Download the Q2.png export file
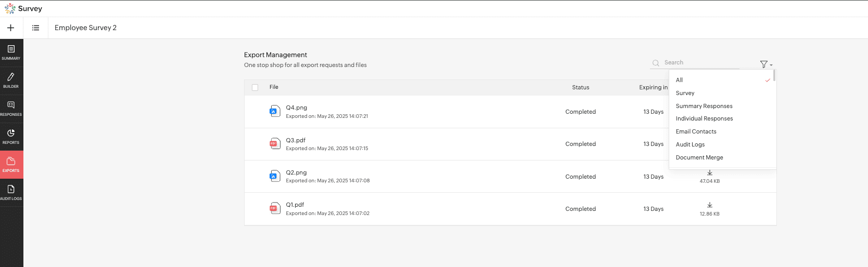 (x=709, y=173)
